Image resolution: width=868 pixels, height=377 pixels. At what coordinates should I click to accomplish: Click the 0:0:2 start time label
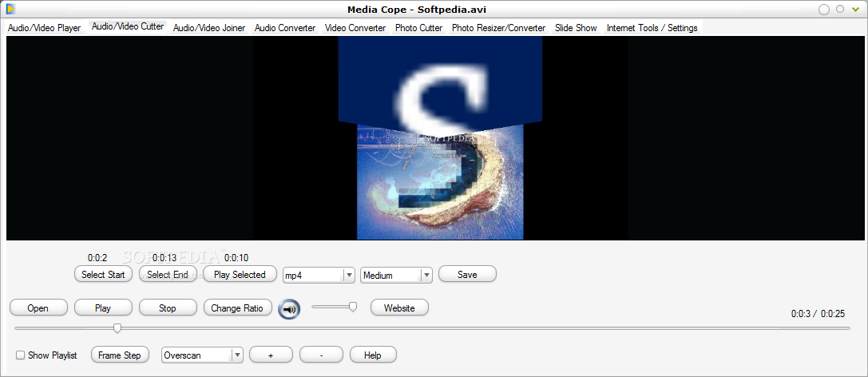[97, 258]
